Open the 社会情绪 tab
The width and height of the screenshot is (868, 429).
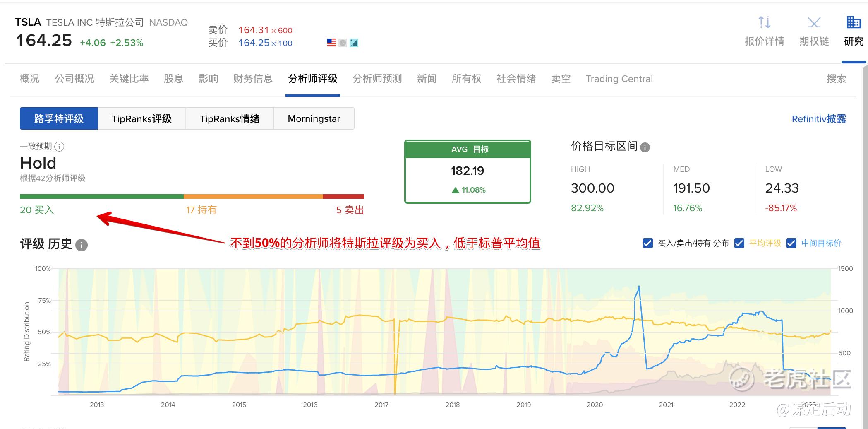[516, 79]
